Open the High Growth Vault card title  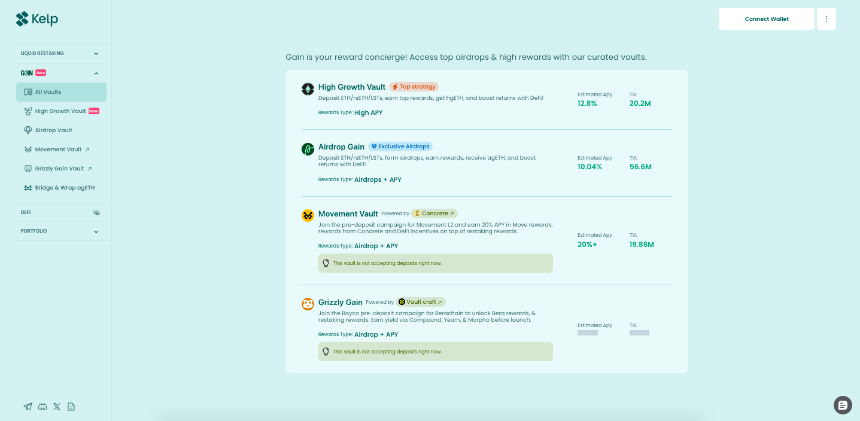coord(352,87)
